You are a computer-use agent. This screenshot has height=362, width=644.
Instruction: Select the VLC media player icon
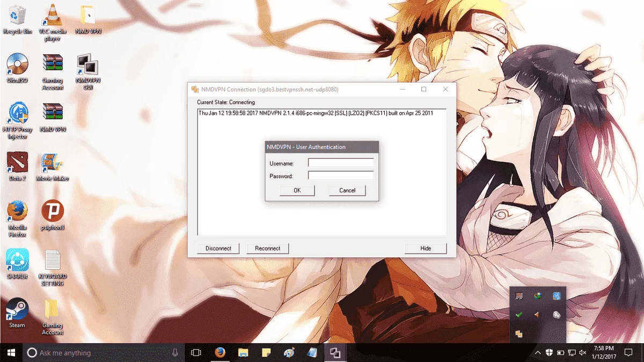click(53, 23)
